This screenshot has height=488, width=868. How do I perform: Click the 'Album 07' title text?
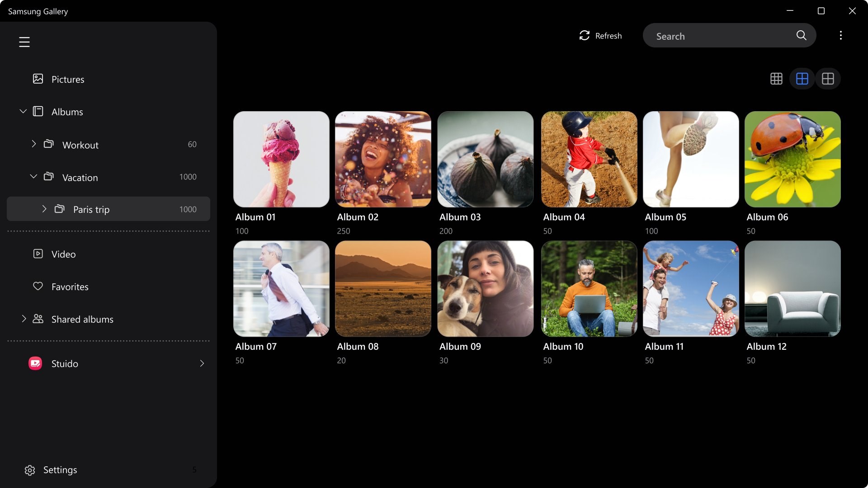point(256,347)
